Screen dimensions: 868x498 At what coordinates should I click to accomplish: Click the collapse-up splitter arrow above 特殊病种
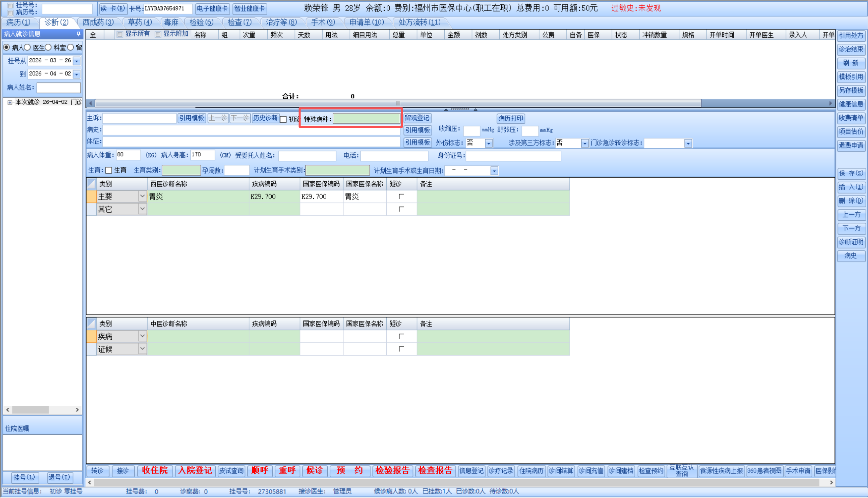pyautogui.click(x=446, y=109)
